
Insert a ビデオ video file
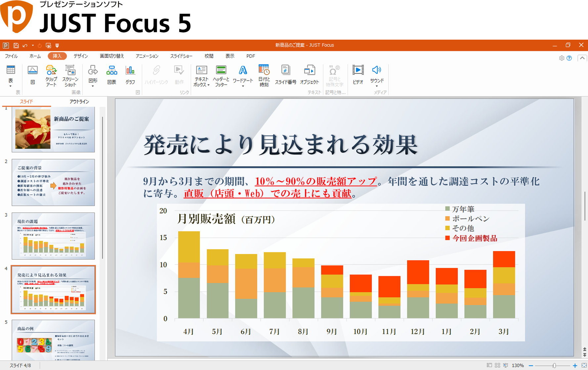[358, 75]
